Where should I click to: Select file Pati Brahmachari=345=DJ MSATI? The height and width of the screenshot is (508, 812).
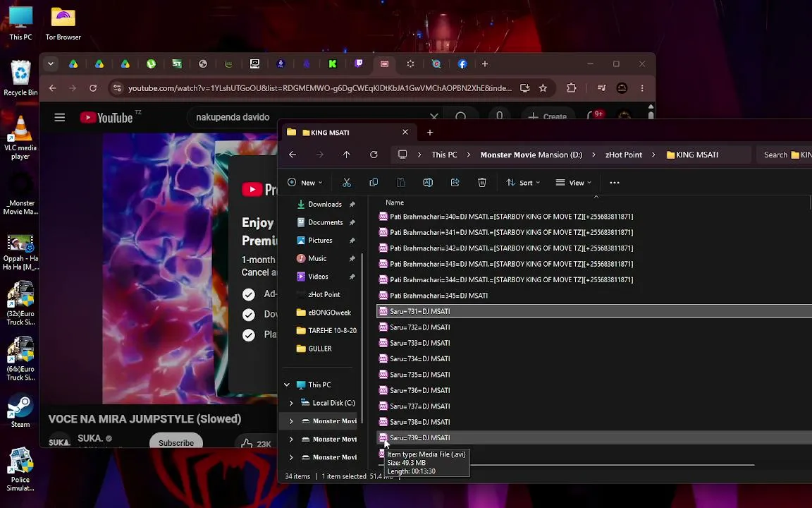click(x=438, y=296)
